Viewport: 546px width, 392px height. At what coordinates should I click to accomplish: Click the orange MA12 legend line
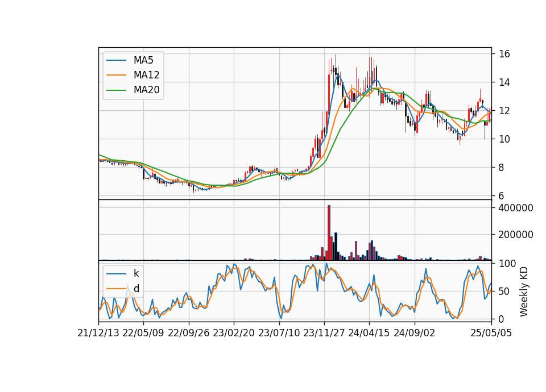coord(116,75)
